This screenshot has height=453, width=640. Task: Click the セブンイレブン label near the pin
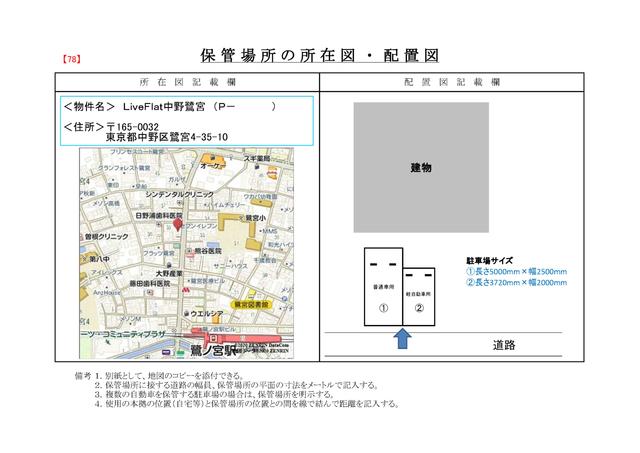[199, 226]
